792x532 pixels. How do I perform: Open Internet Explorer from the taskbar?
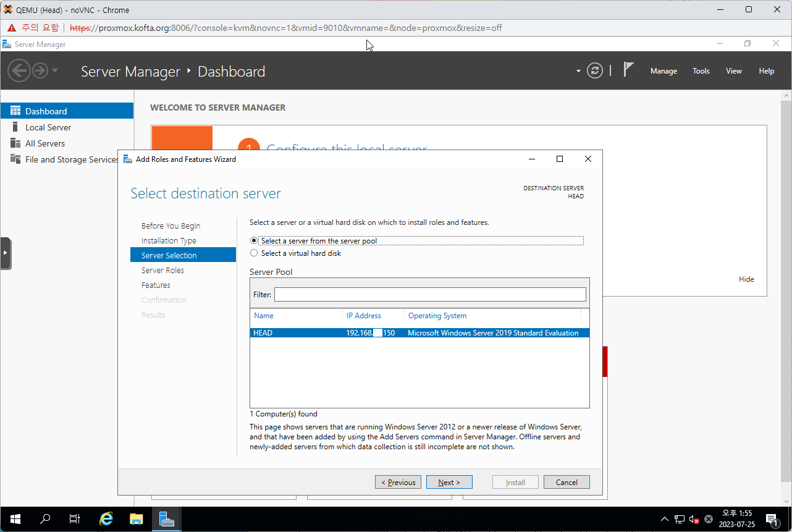(x=106, y=519)
